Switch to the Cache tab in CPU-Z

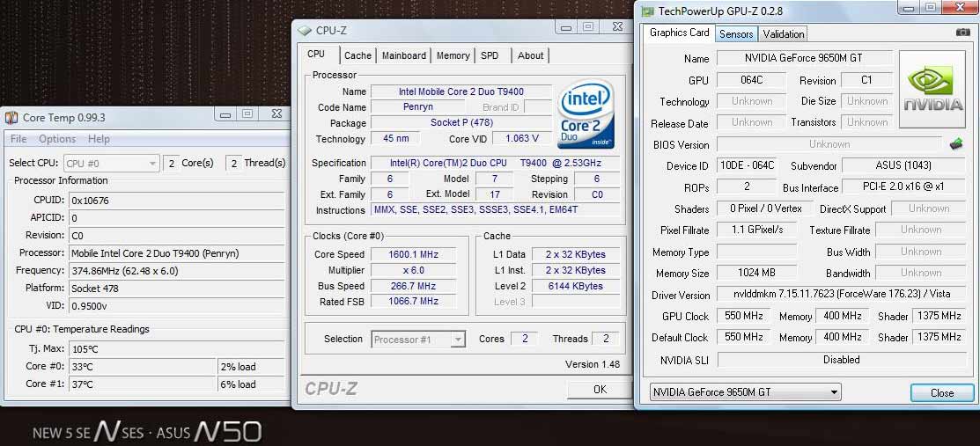pos(357,55)
